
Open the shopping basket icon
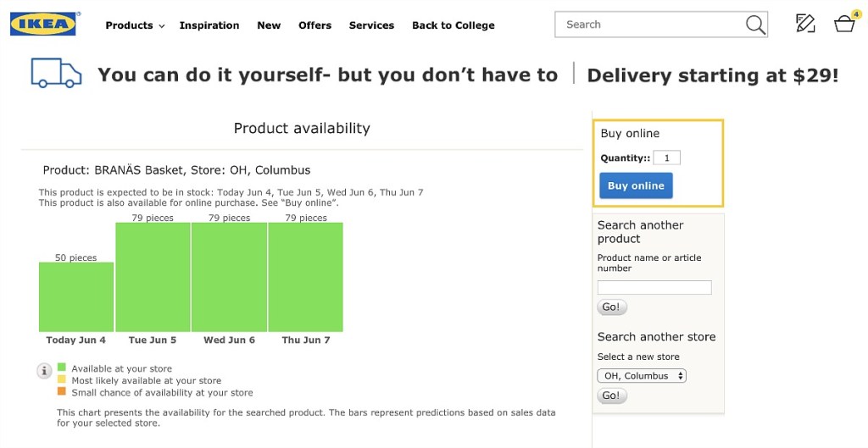(x=844, y=24)
